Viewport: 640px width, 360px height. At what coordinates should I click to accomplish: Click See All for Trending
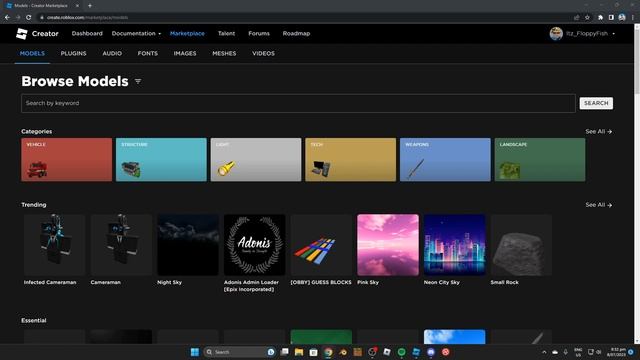(x=598, y=205)
